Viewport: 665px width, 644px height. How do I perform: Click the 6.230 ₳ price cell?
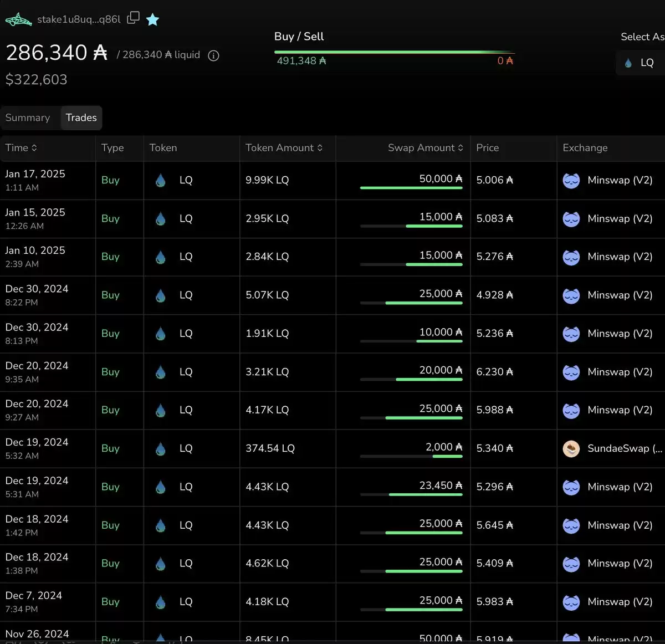(494, 372)
